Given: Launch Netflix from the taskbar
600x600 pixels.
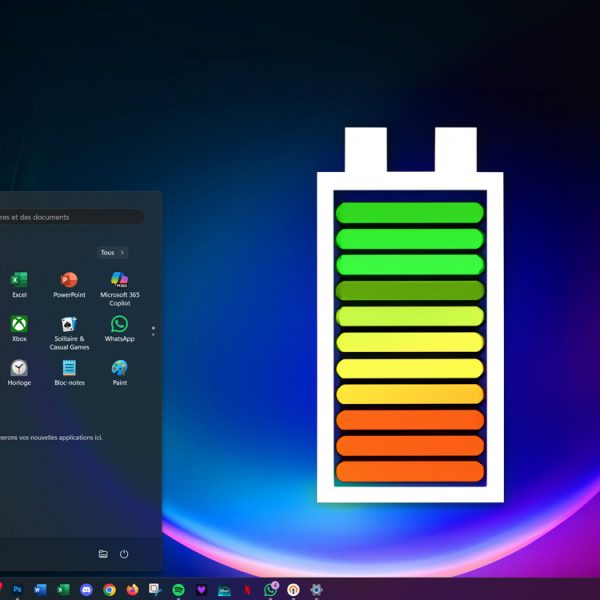Looking at the screenshot, I should [248, 590].
